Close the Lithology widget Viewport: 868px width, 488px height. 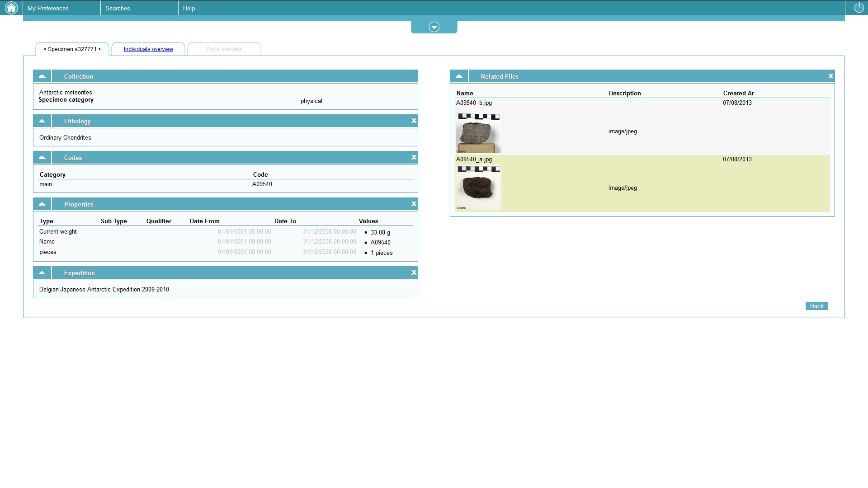click(x=414, y=121)
